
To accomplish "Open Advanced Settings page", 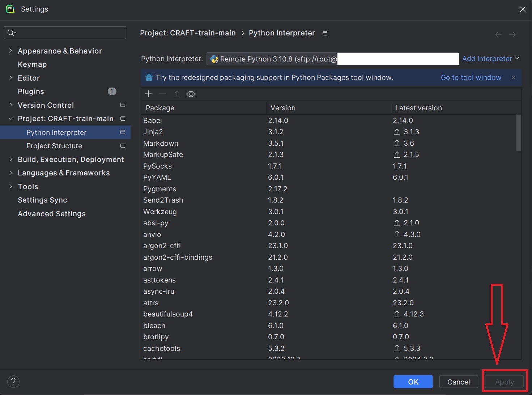I will [x=52, y=214].
